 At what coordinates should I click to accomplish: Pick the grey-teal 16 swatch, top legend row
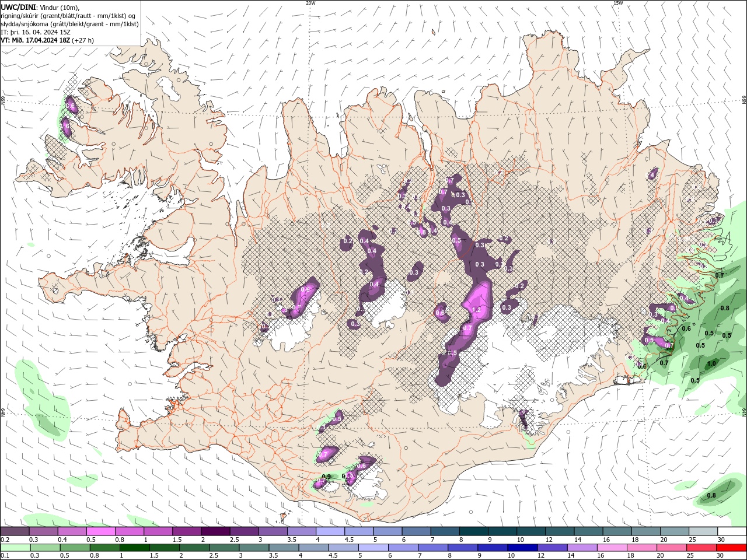coord(617,531)
